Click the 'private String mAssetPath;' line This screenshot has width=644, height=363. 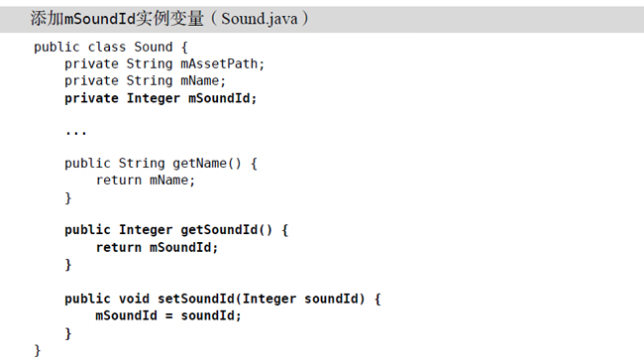[164, 64]
